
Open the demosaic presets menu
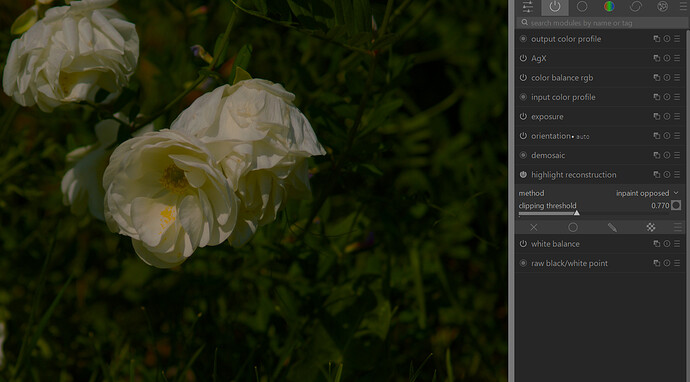tap(677, 155)
